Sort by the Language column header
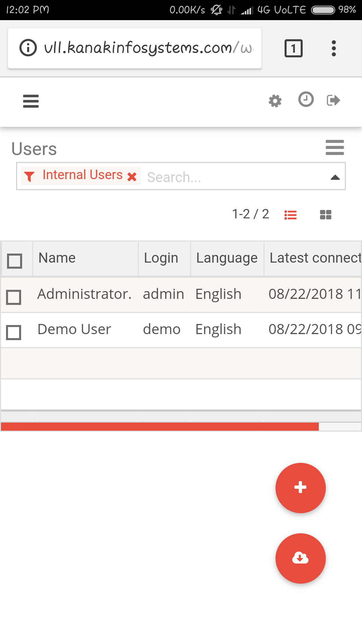This screenshot has height=644, width=362. click(227, 258)
